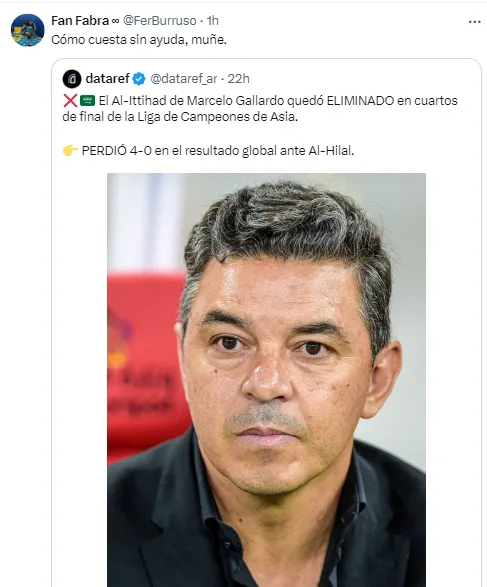
Task: Open the tweet's three-dot more options menu
Action: (474, 22)
